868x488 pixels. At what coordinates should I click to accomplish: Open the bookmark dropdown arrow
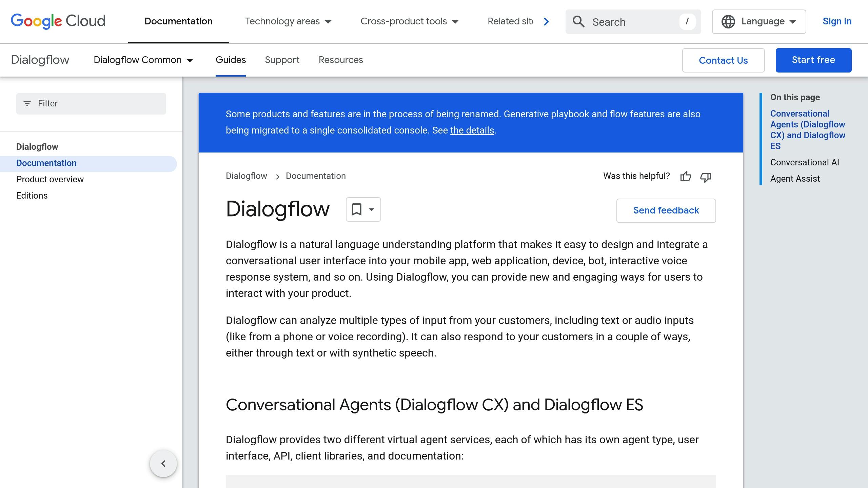pos(372,209)
